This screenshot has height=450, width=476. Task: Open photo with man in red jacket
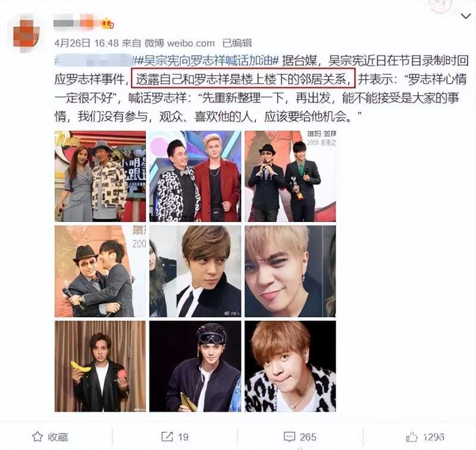(x=195, y=176)
